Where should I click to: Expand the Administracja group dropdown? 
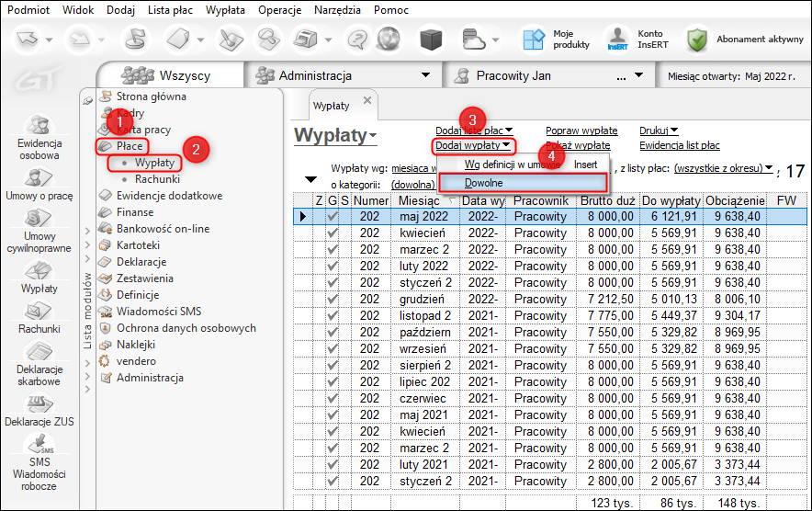click(425, 74)
